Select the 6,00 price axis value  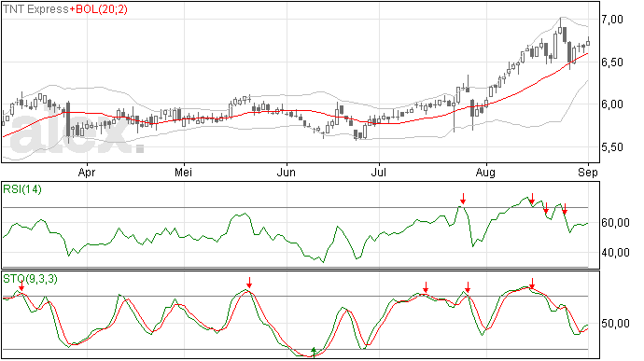pyautogui.click(x=612, y=104)
